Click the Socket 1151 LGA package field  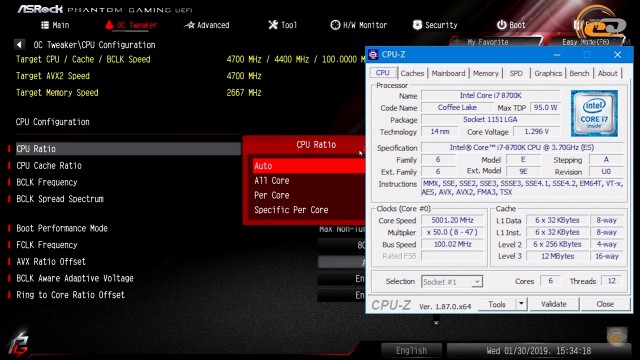[491, 120]
